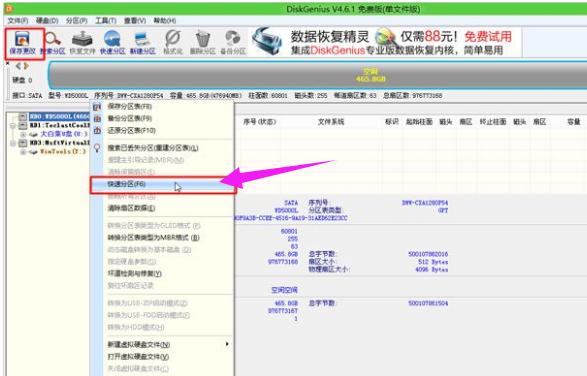Click the 保存分区表 menu icon

[x=97, y=107]
